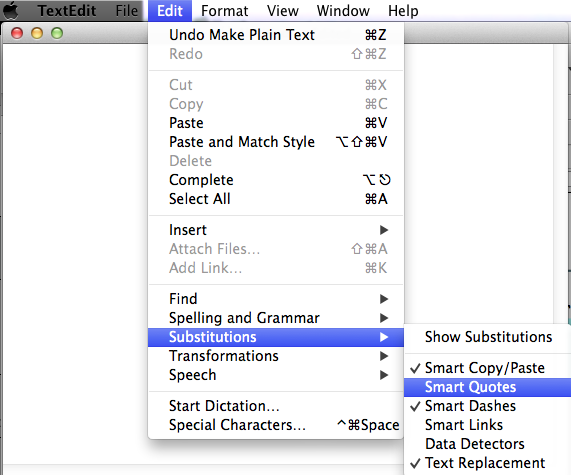Expand the Insert submenu

(276, 230)
